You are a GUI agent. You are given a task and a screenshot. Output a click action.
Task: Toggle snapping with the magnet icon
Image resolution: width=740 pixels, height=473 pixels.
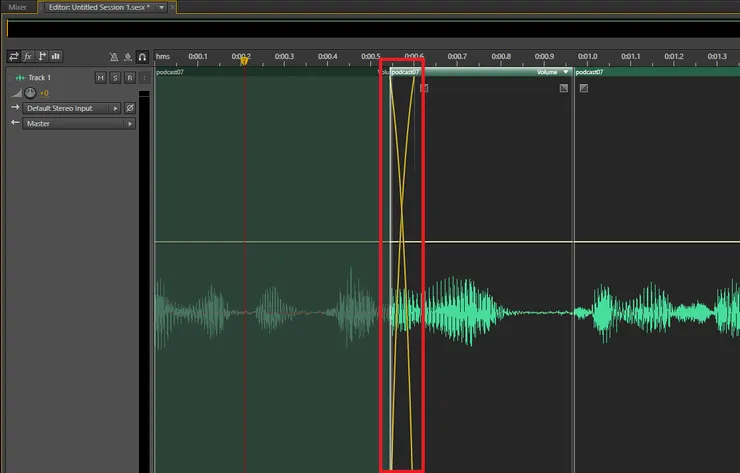(142, 57)
